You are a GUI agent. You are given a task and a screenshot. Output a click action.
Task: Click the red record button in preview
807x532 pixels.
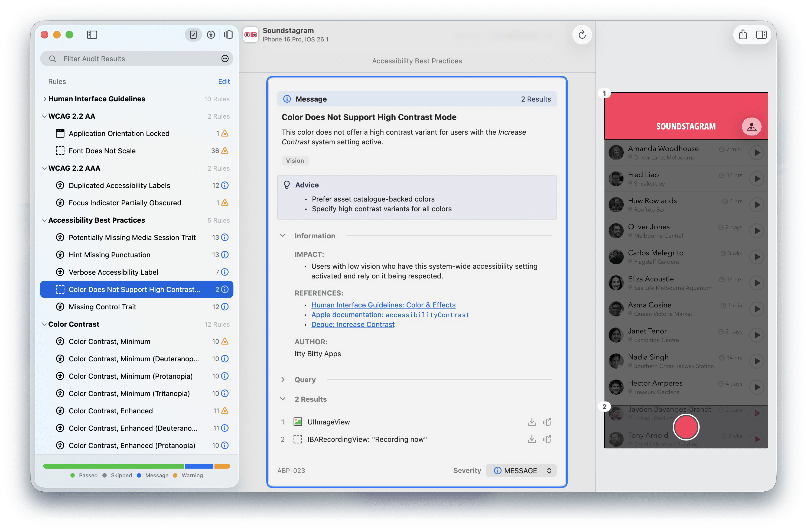coord(686,427)
